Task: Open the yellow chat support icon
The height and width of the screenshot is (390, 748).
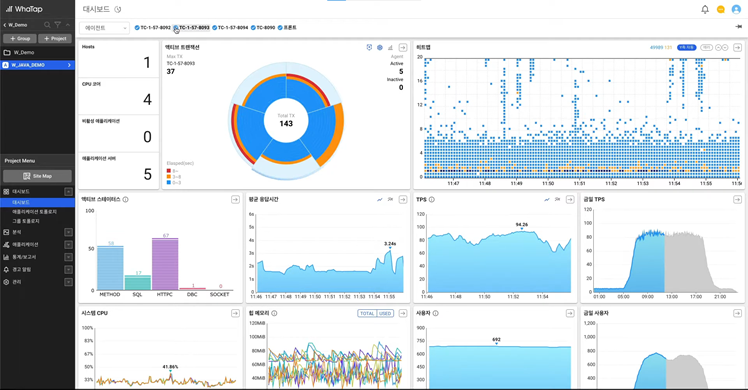Action: (x=721, y=9)
